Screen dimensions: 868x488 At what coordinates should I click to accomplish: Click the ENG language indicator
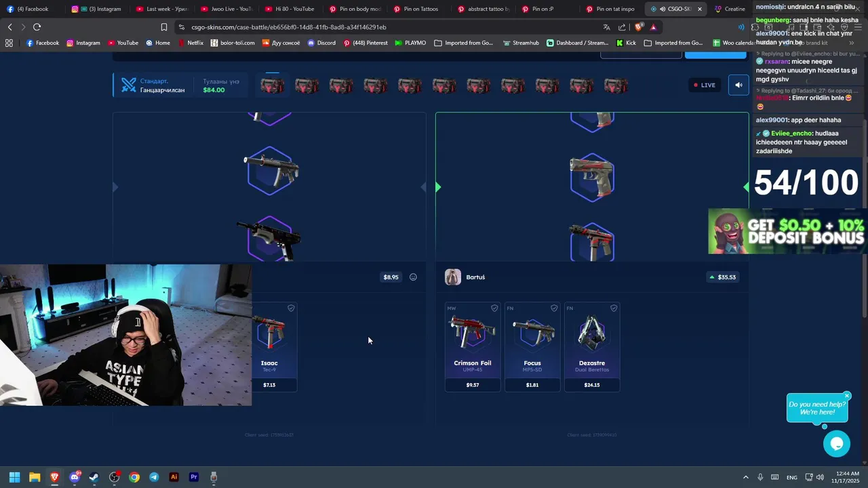(x=791, y=478)
